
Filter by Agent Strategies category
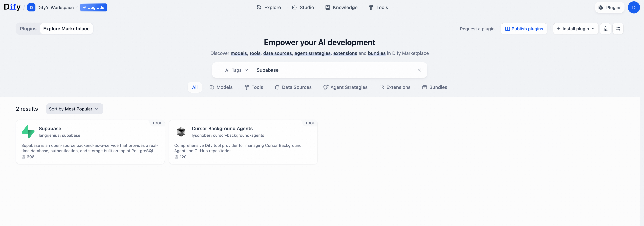click(345, 87)
